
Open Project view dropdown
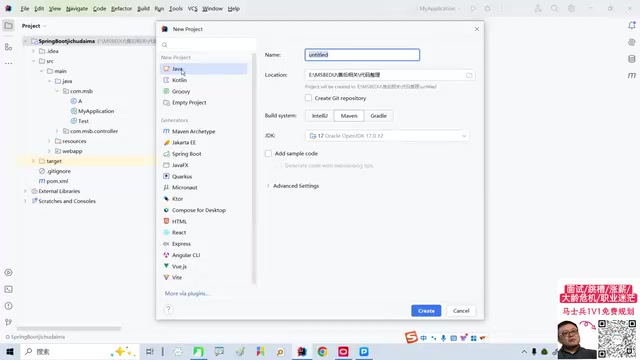(34, 26)
